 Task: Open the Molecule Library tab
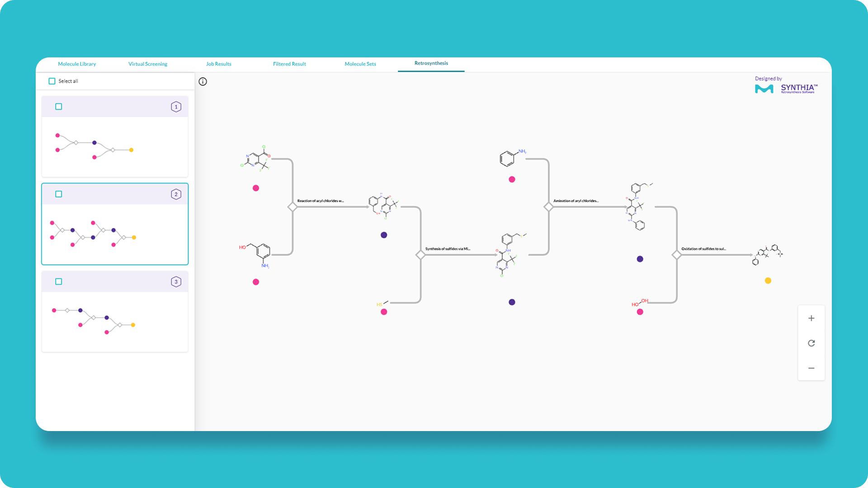coord(77,64)
